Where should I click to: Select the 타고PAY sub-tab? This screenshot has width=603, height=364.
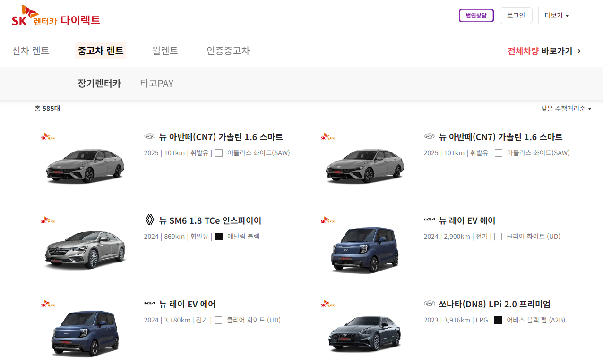(x=157, y=84)
